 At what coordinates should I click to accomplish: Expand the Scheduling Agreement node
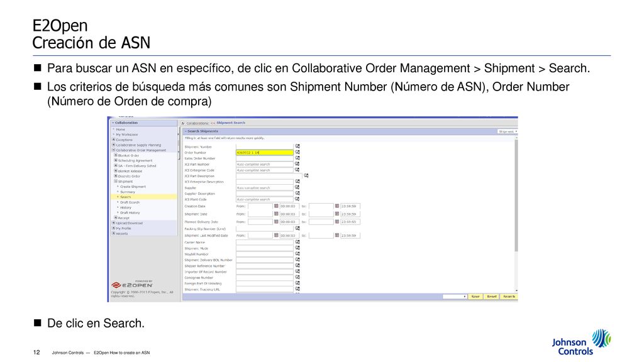coord(116,160)
